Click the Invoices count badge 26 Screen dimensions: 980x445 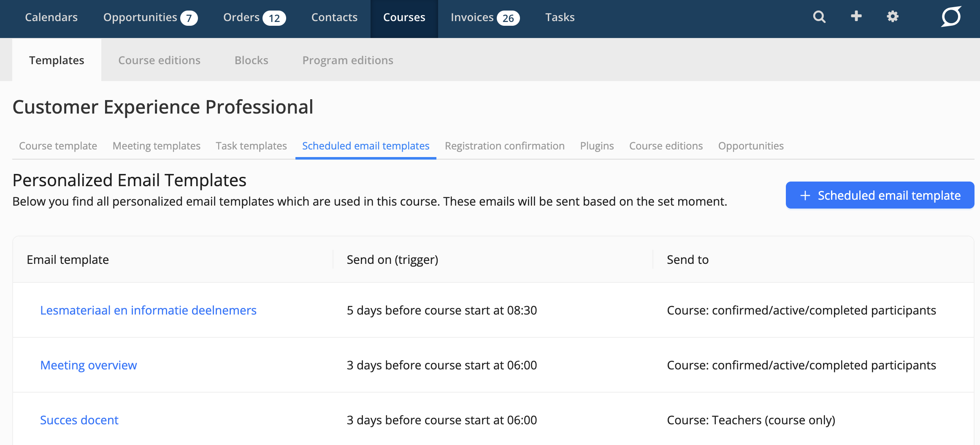[508, 18]
